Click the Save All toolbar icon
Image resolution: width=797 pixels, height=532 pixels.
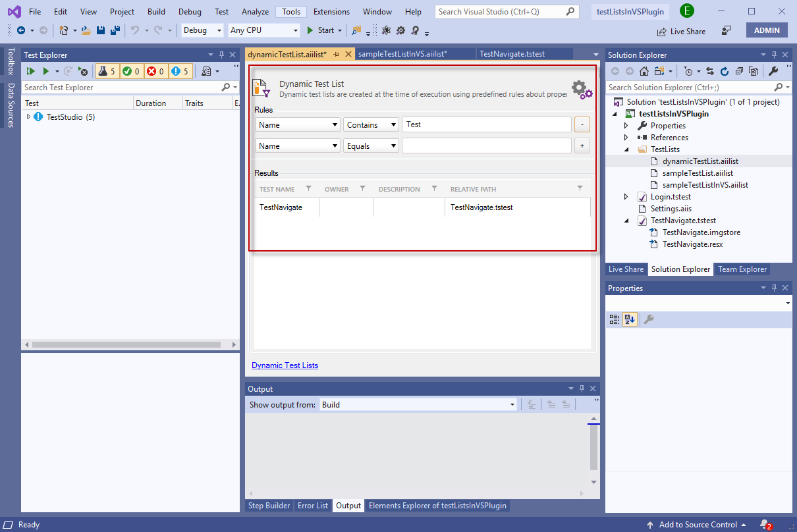click(x=115, y=30)
